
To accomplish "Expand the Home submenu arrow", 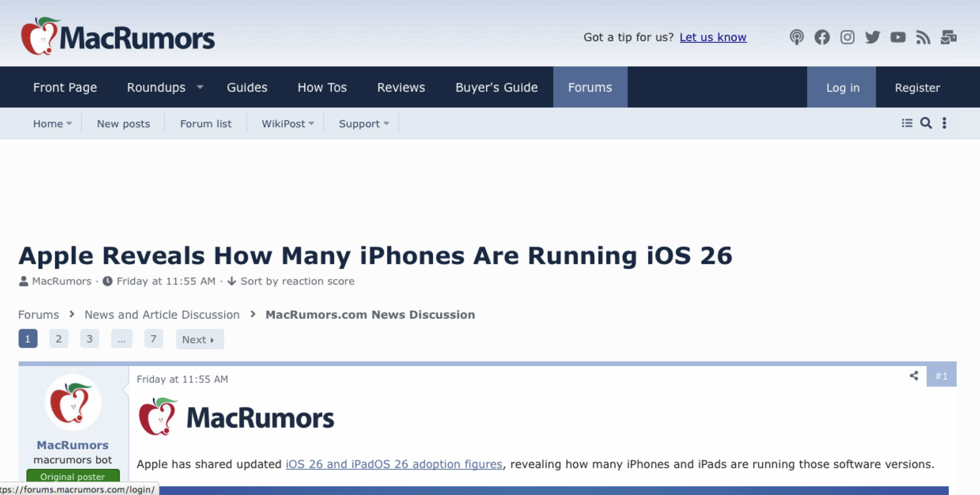I will tap(69, 124).
